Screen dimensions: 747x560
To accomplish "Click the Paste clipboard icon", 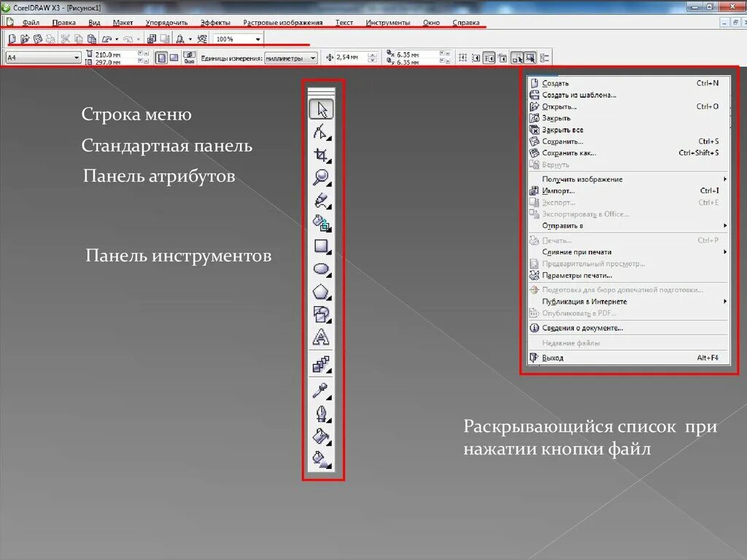I will (91, 39).
